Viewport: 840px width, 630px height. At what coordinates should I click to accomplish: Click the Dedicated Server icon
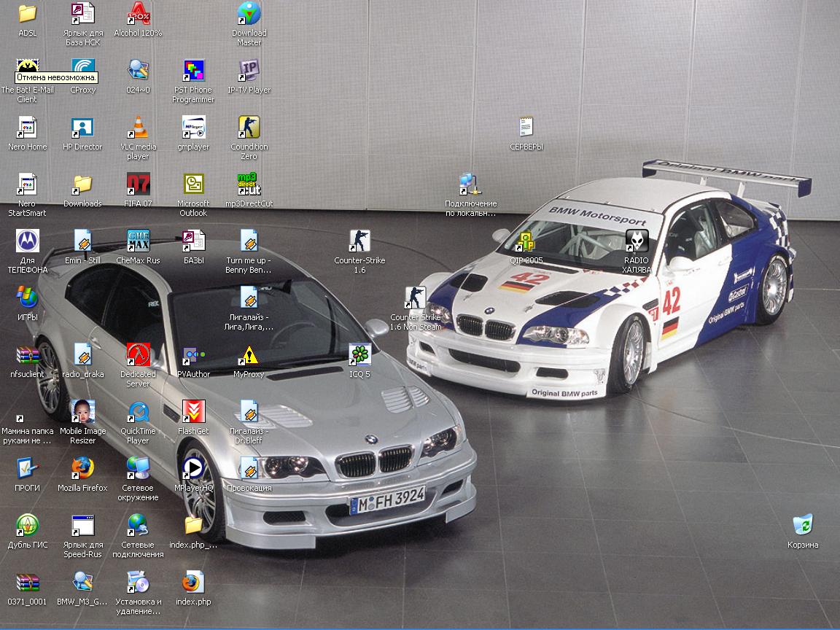pyautogui.click(x=138, y=355)
